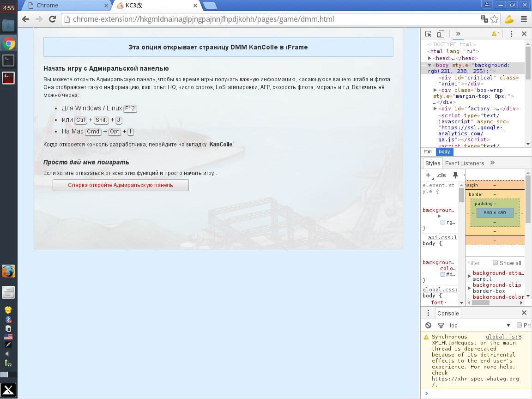Open the terminal icon in the dock
The width and height of the screenshot is (532, 399).
coord(8,60)
